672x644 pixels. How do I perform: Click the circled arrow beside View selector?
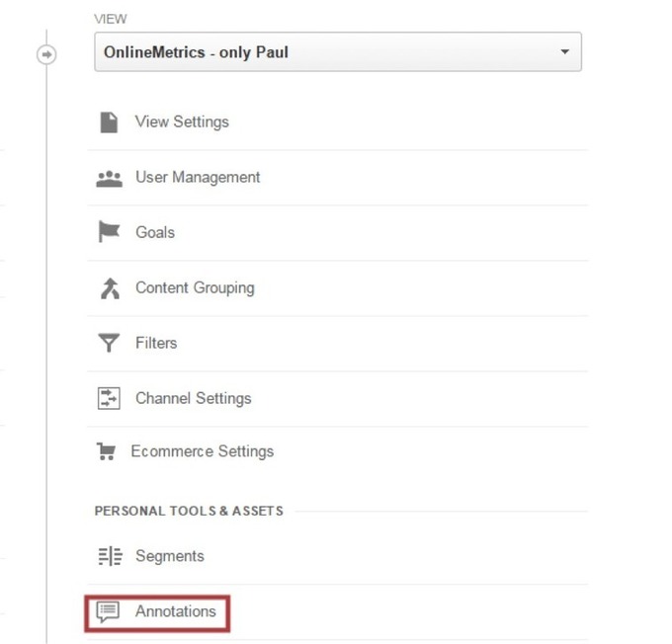(x=46, y=55)
